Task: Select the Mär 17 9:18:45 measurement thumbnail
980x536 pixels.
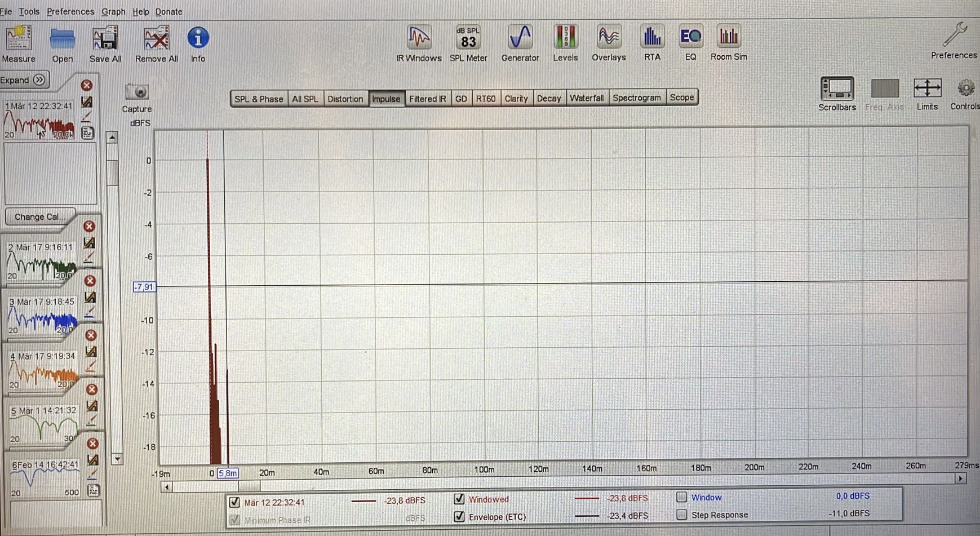Action: tap(42, 318)
